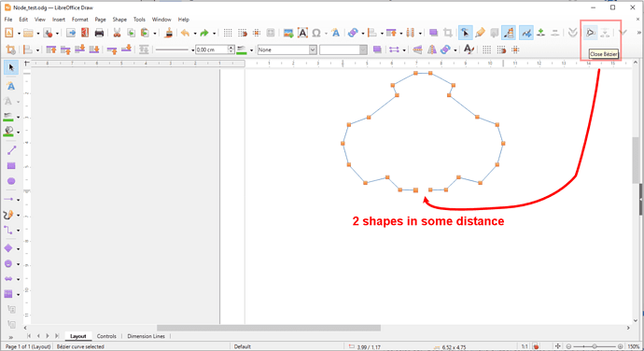The image size is (644, 351).
Task: Adjust the zoom slider in status bar
Action: click(594, 346)
